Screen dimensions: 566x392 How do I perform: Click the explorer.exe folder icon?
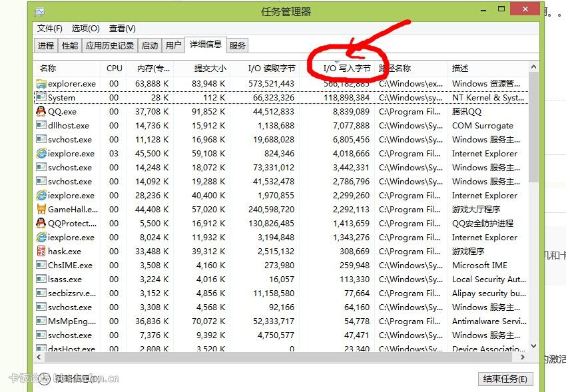[x=41, y=84]
